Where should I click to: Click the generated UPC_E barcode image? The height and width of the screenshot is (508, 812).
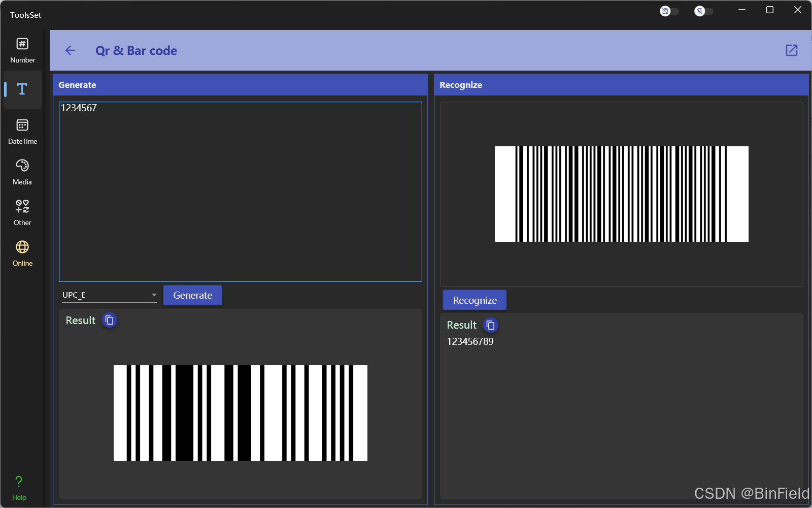[x=241, y=413]
